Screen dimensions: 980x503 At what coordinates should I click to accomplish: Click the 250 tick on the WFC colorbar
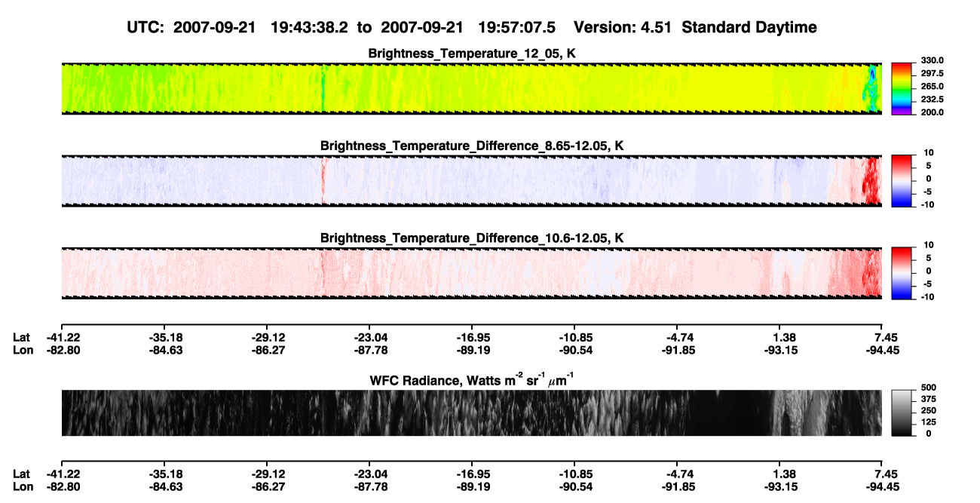coord(928,411)
